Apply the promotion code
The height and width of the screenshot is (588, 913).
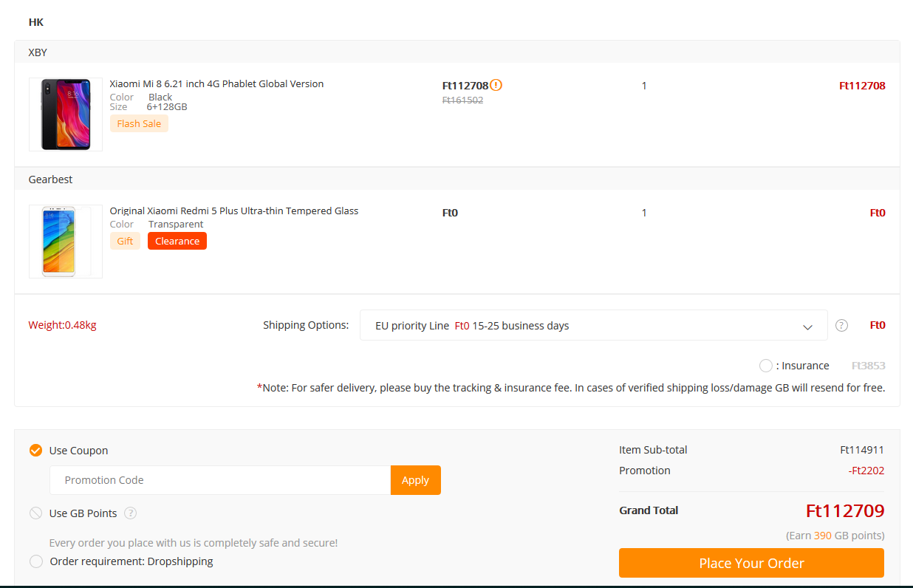[x=415, y=480]
